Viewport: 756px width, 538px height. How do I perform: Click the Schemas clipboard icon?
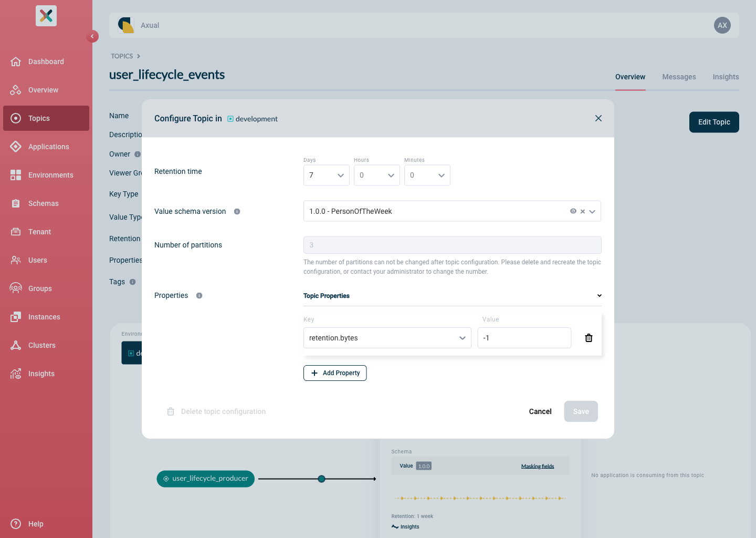16,203
